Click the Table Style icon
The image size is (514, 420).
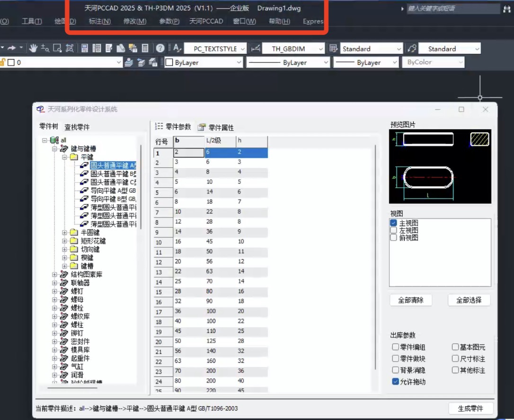click(x=333, y=49)
